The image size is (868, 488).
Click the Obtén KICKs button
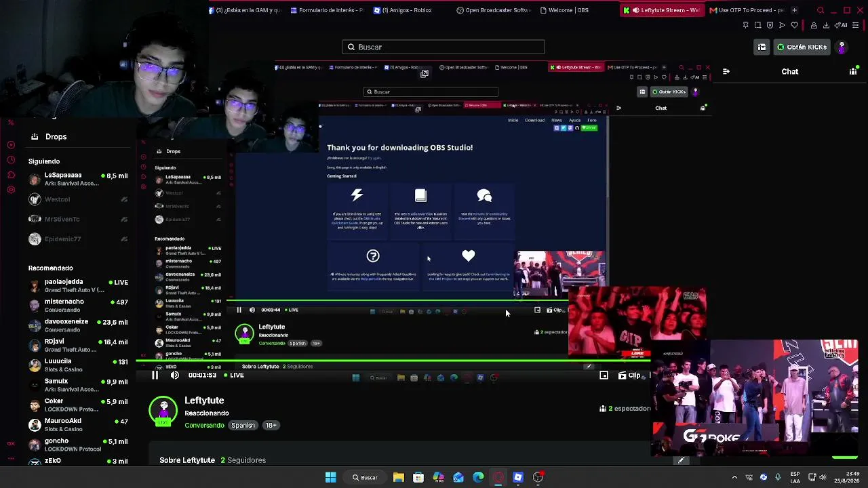click(x=802, y=47)
